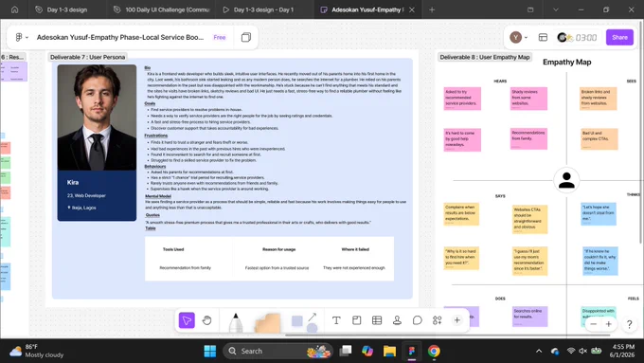Image resolution: width=644 pixels, height=363 pixels.
Task: Open the weather widget Mostly cloudy
Action: click(x=36, y=351)
